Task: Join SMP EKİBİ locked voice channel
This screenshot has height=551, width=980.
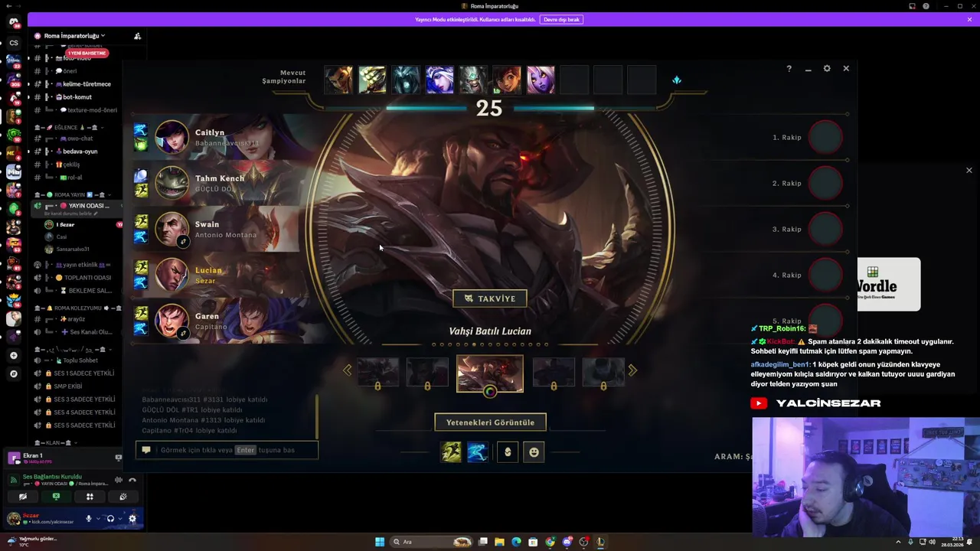Action: [77, 386]
